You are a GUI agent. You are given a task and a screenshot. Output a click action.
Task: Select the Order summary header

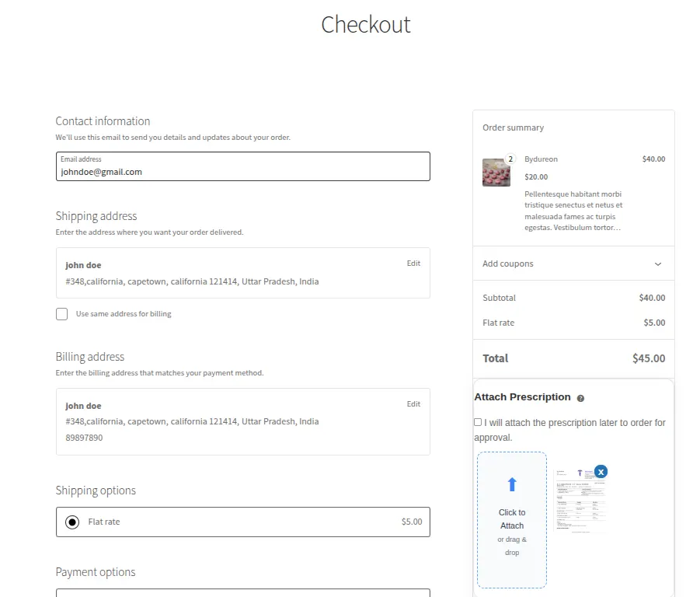tap(514, 127)
